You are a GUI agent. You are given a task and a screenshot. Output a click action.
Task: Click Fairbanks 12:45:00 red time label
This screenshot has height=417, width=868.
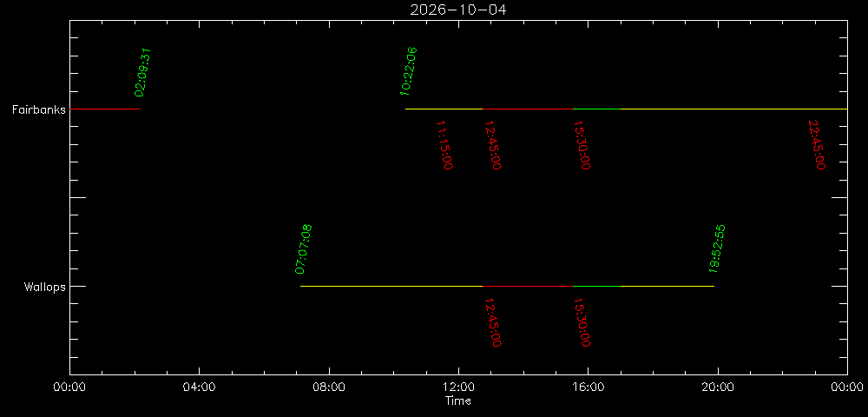click(x=493, y=145)
